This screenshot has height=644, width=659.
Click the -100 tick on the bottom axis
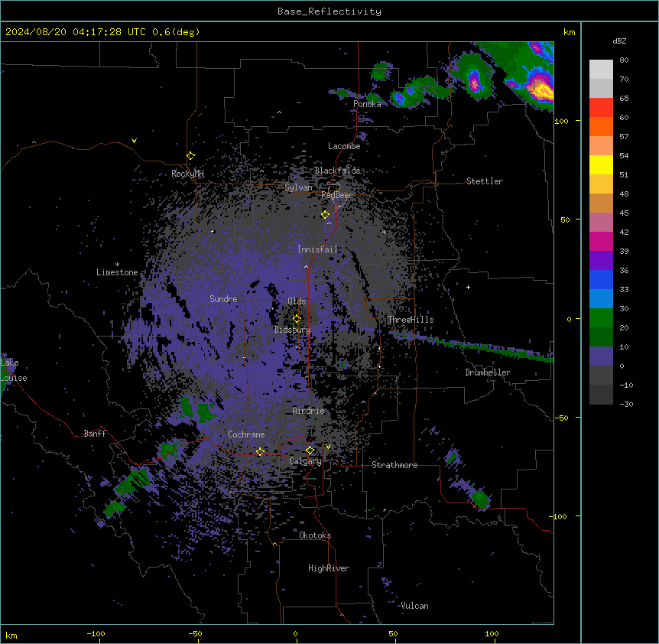[x=96, y=633]
